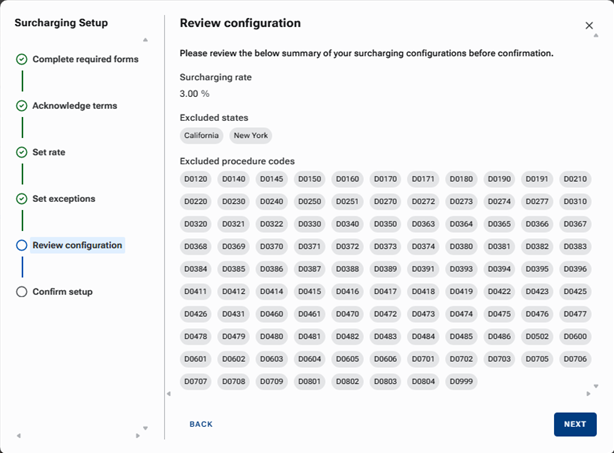Click the California excluded state chip

(201, 135)
